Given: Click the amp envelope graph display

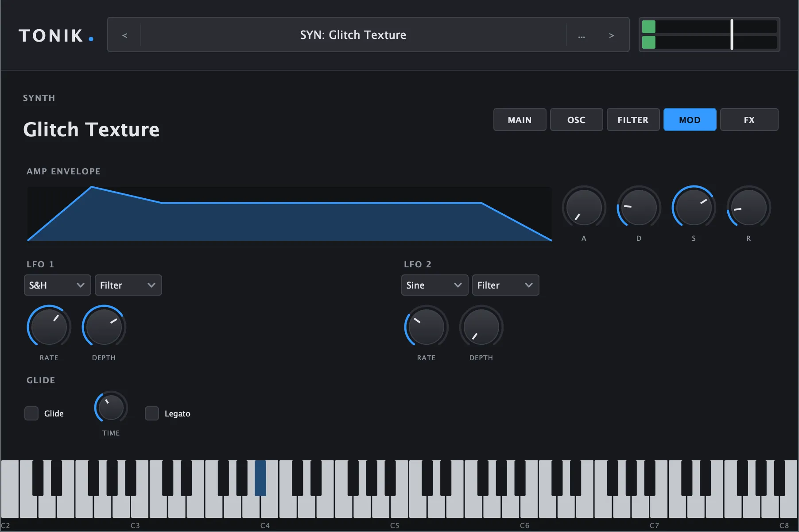Looking at the screenshot, I should 290,214.
